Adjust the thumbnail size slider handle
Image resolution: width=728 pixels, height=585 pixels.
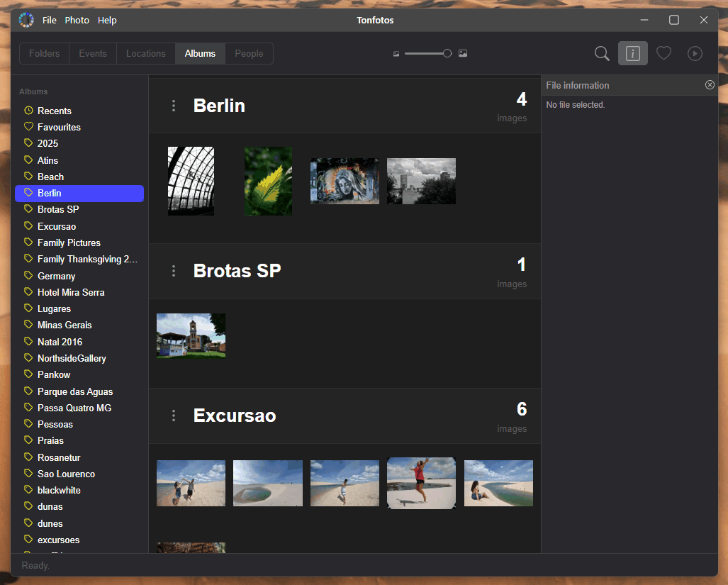(x=447, y=53)
